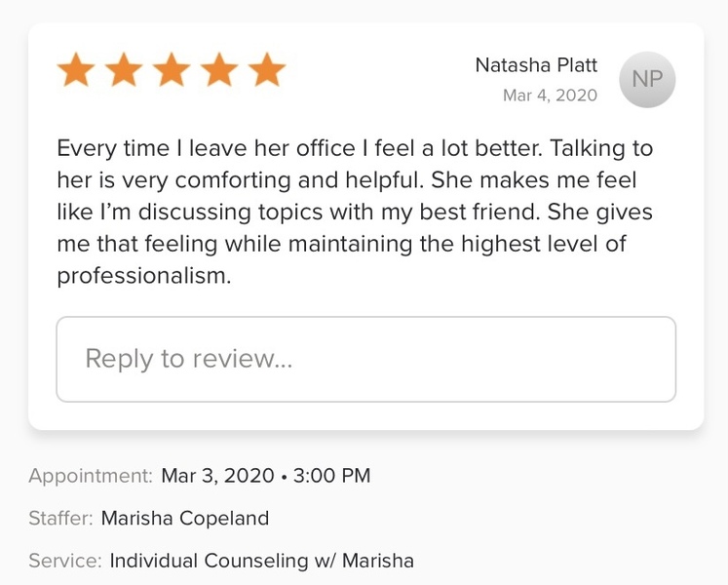Open Individual Counseling w/ Marisha service
This screenshot has width=728, height=585.
point(261,561)
